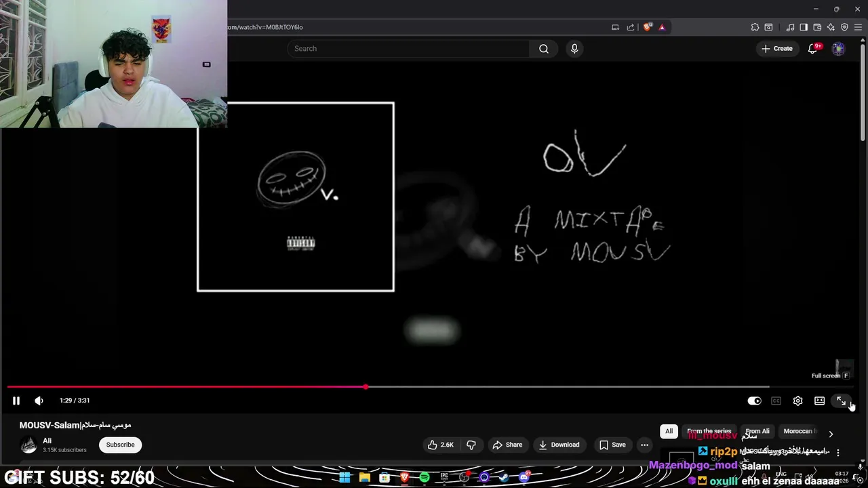This screenshot has width=868, height=488.
Task: Open tab search icon in toolbar
Action: pyautogui.click(x=768, y=27)
